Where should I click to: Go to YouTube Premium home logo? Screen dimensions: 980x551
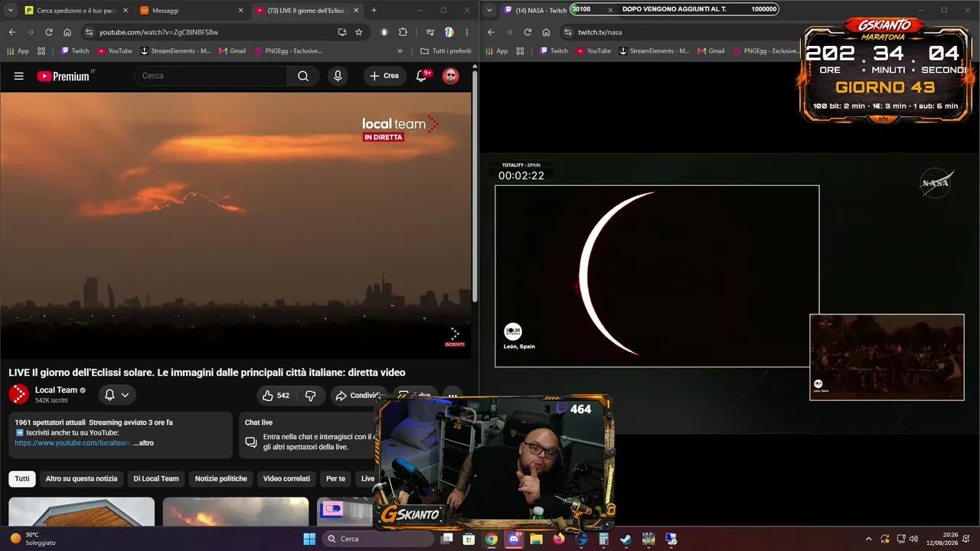[63, 76]
